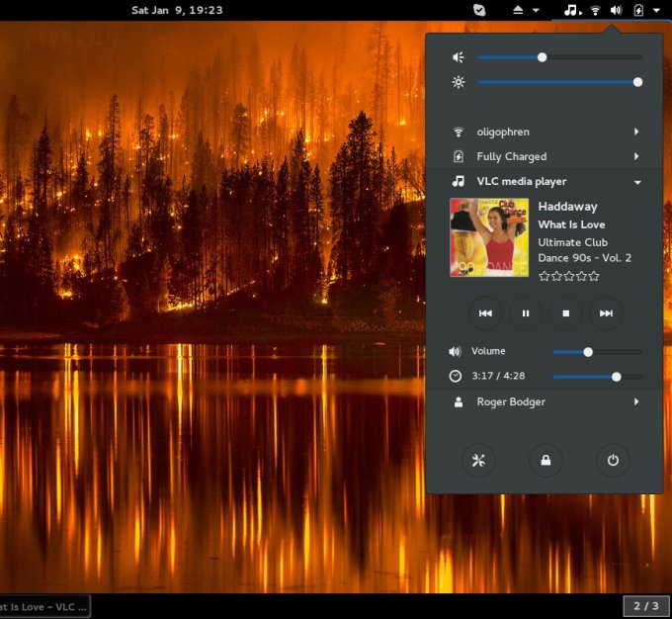Open the clock and date menu

[177, 10]
